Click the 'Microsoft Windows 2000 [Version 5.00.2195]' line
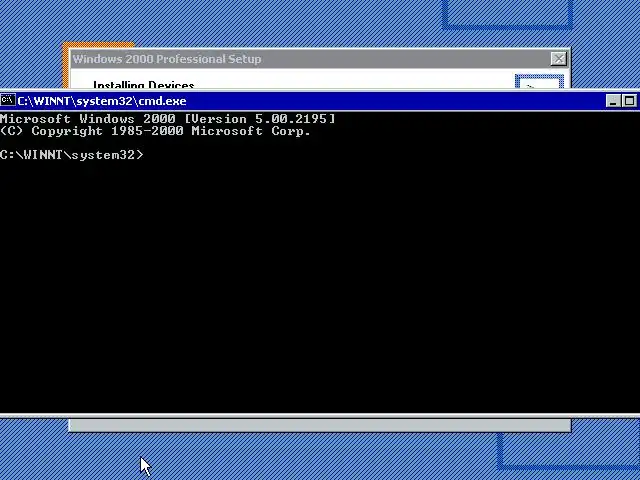This screenshot has width=640, height=480. click(167, 119)
